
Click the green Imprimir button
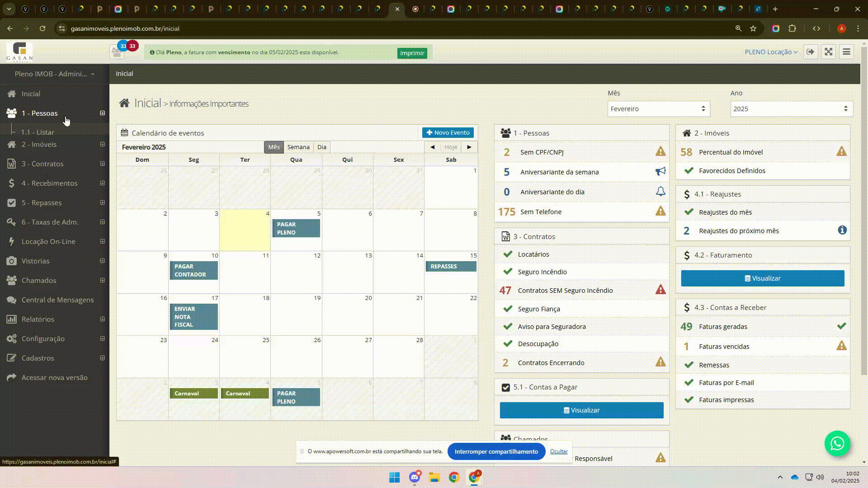click(x=412, y=53)
